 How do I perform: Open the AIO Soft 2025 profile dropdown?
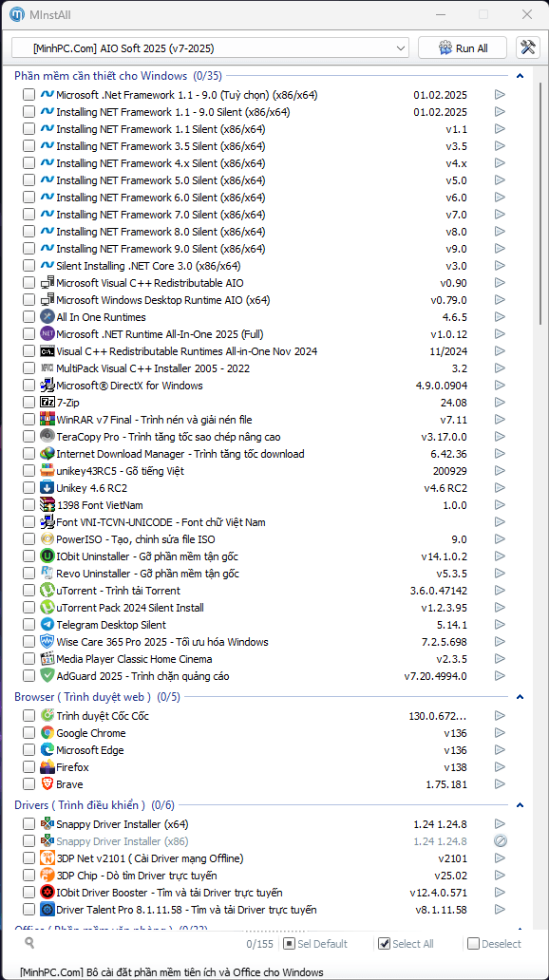point(211,48)
